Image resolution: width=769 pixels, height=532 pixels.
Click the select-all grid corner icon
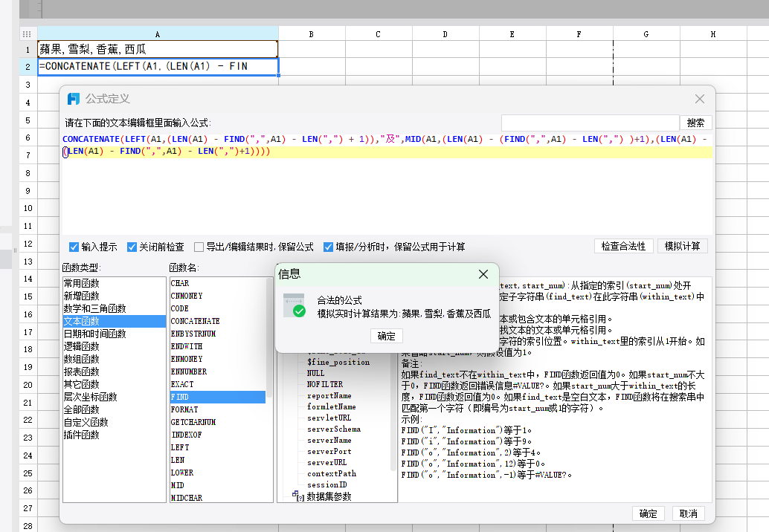tap(27, 33)
